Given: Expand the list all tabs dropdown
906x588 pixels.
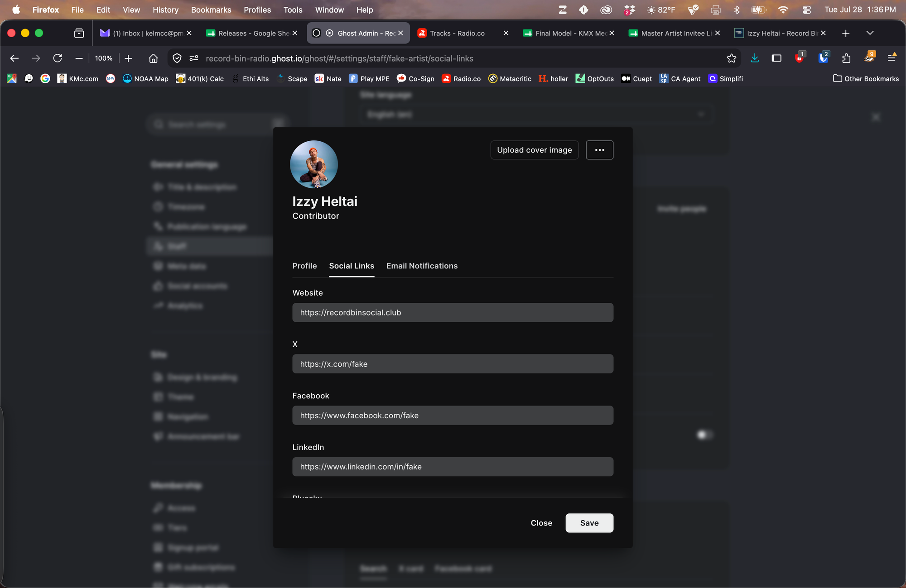Looking at the screenshot, I should coord(870,33).
